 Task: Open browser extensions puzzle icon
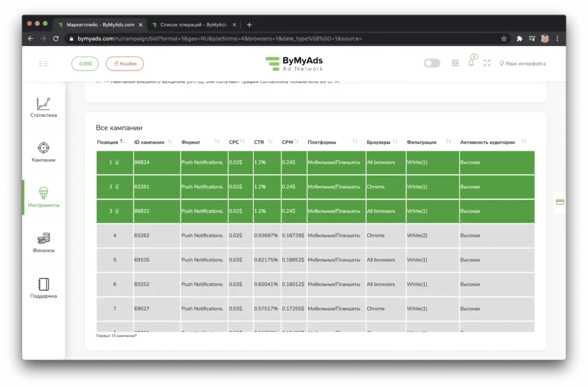point(519,38)
